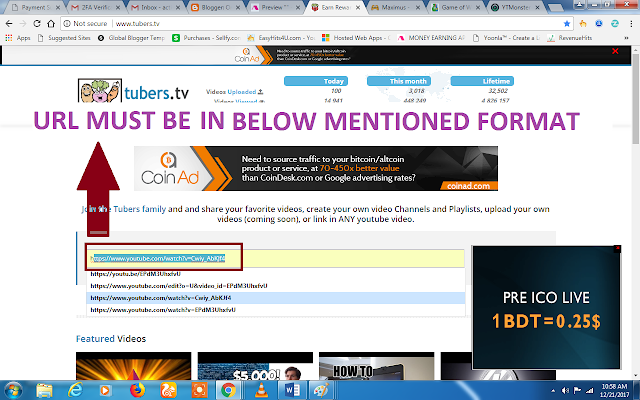Close the Earn Rewards tab

click(x=358, y=7)
